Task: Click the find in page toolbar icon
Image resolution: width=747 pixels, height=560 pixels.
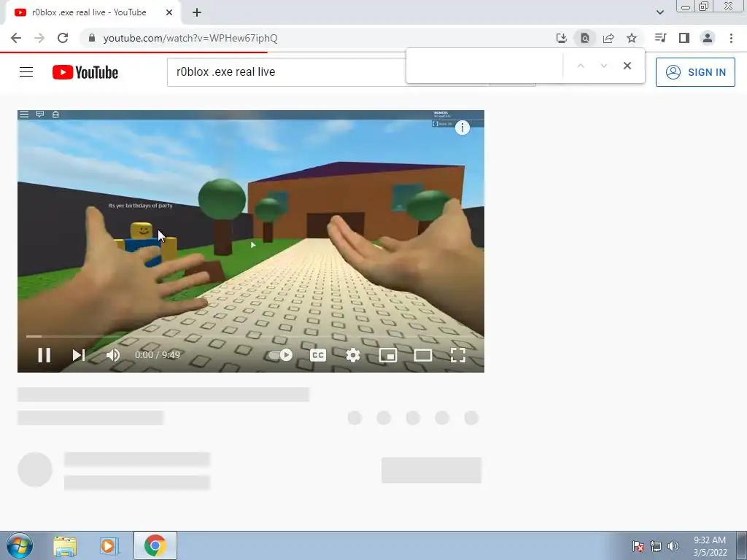Action: pyautogui.click(x=585, y=38)
